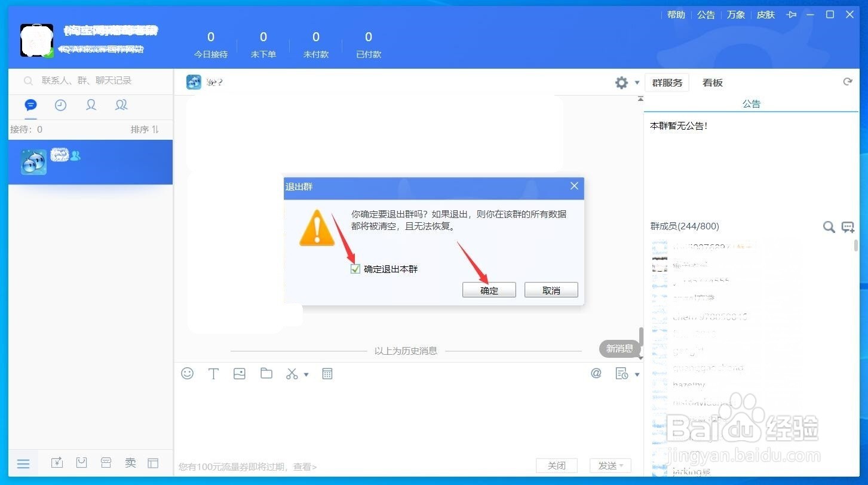Click the group avatar in chat header
The image size is (868, 485).
pyautogui.click(x=194, y=82)
